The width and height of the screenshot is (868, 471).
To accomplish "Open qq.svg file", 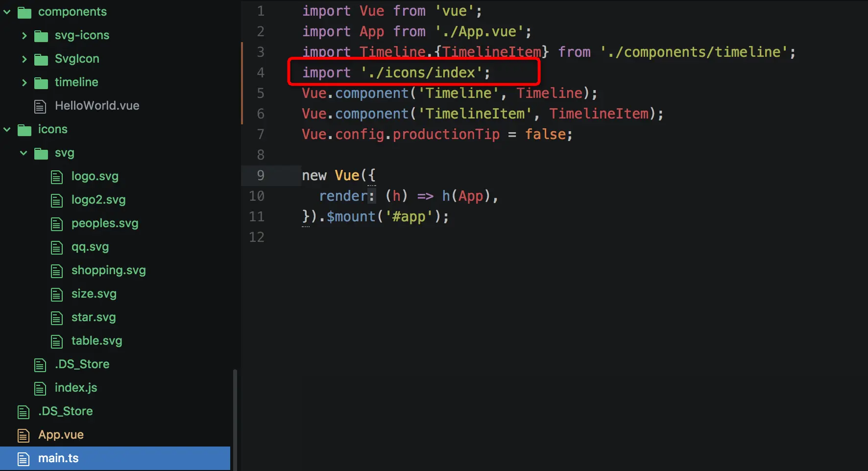I will click(90, 247).
